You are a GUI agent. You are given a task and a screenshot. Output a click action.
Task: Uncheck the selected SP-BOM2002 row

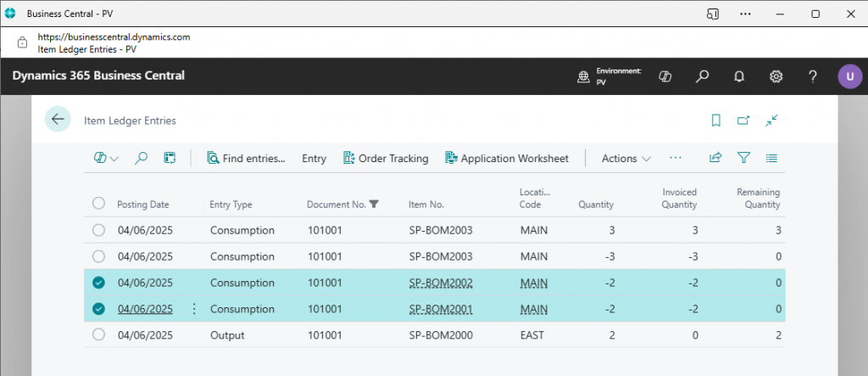[x=99, y=283]
